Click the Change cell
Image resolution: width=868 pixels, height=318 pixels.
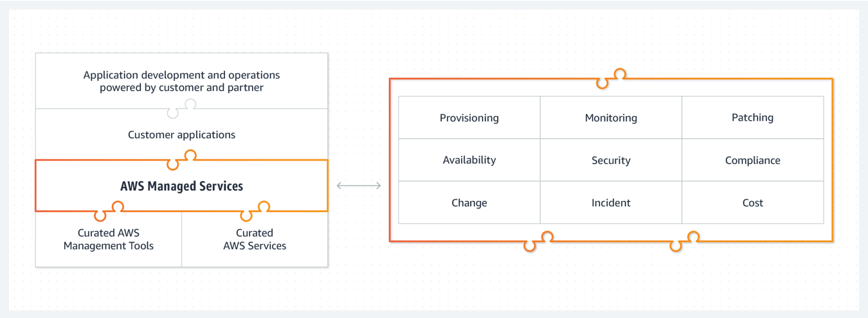click(469, 203)
